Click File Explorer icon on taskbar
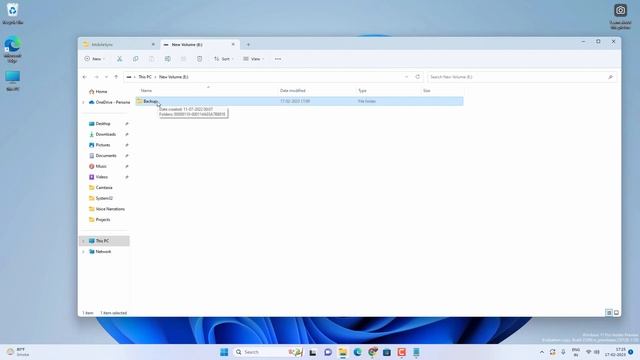This screenshot has width=640, height=360. click(342, 352)
